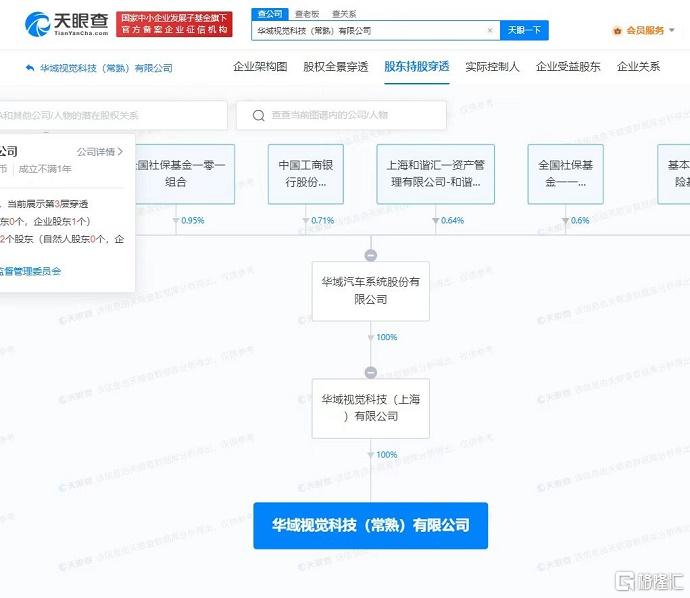
Task: Focus the 查查当前图谱内的公司/人物 search field
Action: coord(341,115)
